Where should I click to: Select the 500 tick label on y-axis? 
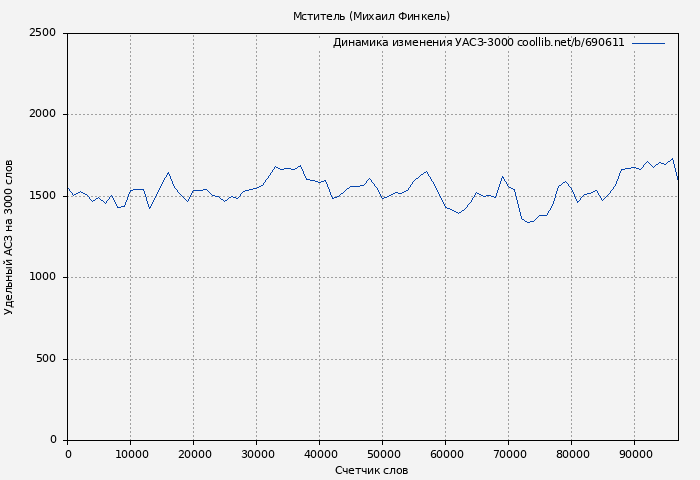(x=46, y=359)
